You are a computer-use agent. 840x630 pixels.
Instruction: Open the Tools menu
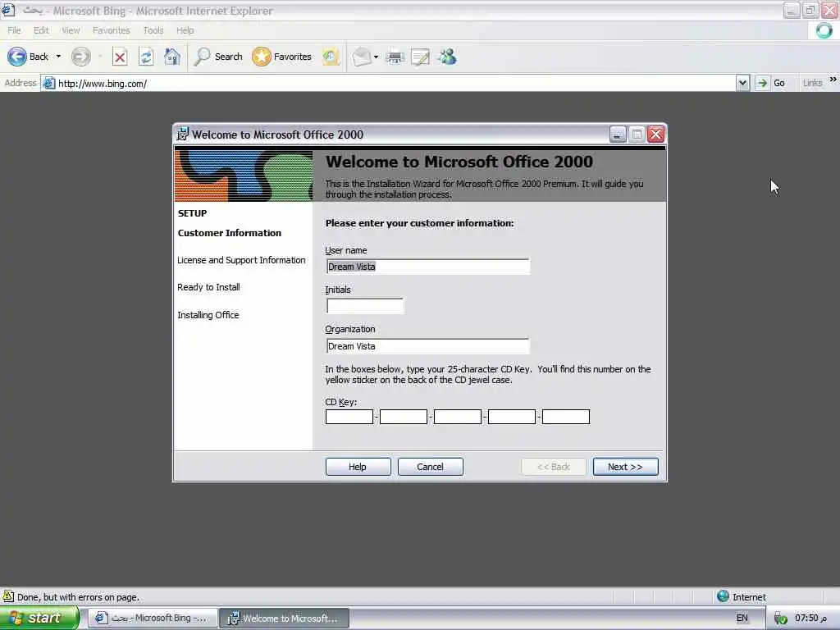pos(153,30)
